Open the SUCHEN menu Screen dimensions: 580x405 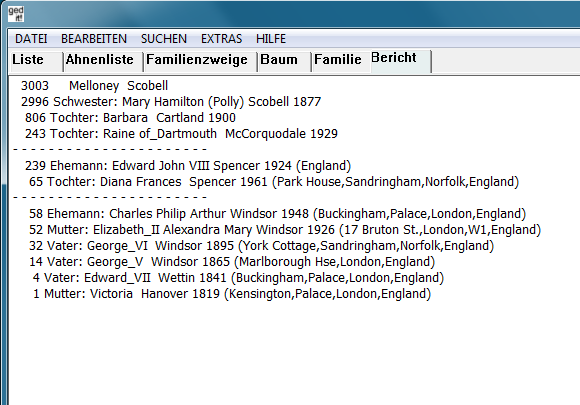[x=163, y=39]
